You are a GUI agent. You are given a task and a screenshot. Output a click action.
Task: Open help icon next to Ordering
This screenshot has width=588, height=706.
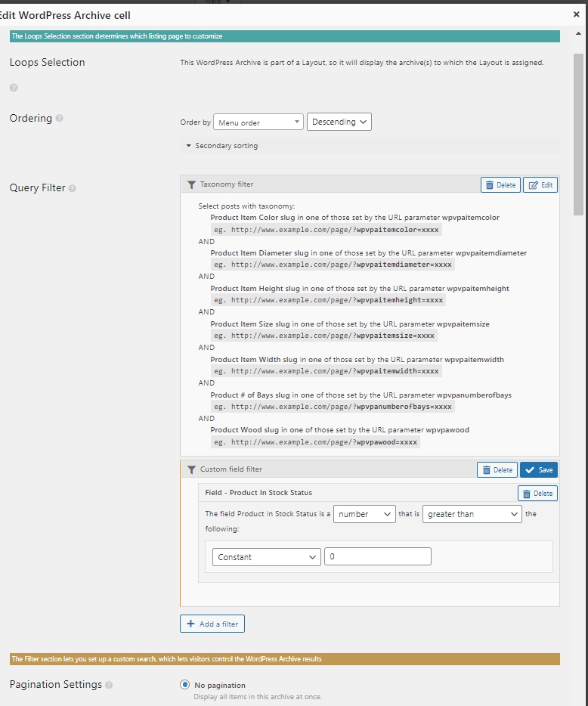(60, 118)
